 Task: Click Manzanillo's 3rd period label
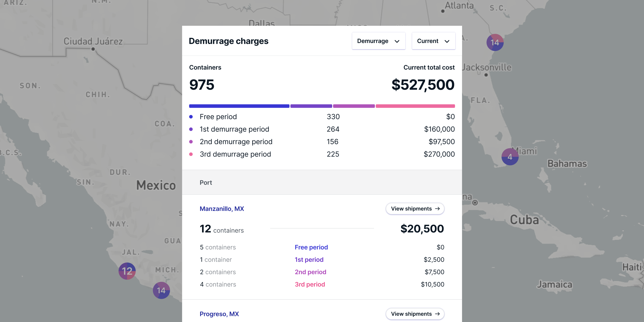click(310, 284)
